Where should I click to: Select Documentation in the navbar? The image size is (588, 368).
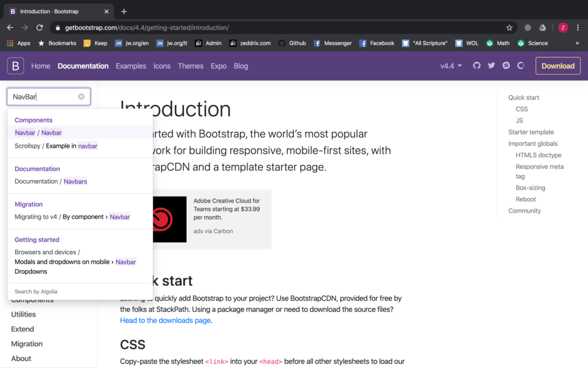coord(83,66)
